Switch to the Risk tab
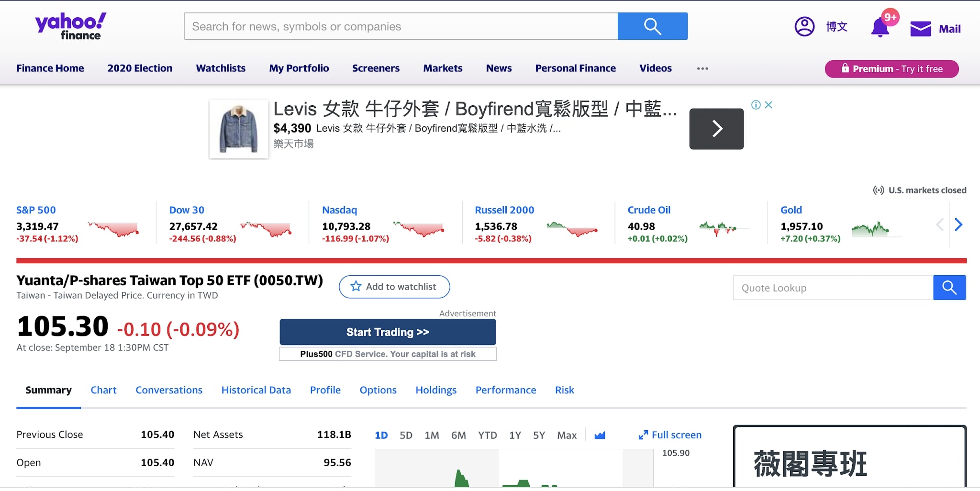This screenshot has width=980, height=491. click(564, 390)
